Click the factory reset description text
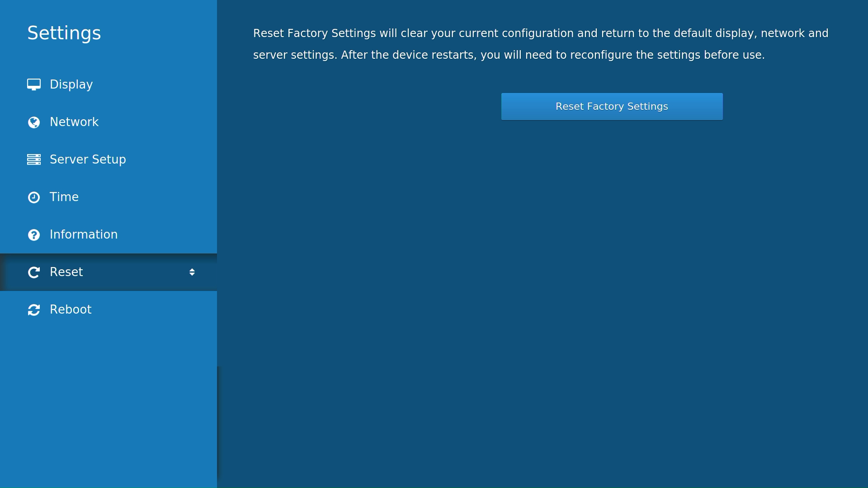The width and height of the screenshot is (868, 488). coord(540,44)
